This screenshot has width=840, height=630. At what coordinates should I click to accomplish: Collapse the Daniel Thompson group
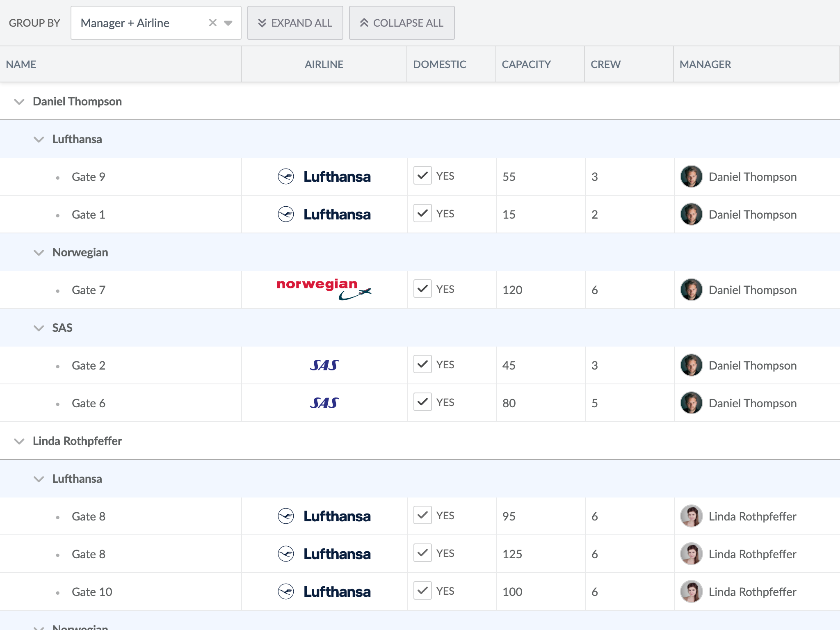point(19,101)
